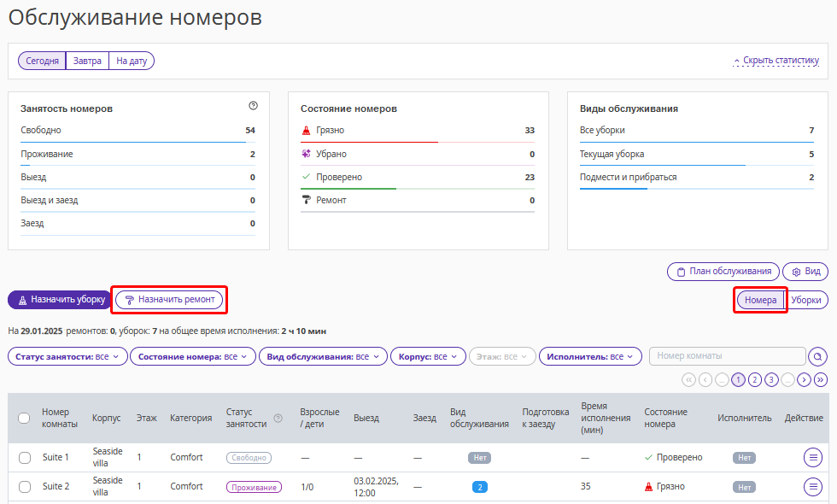Click the Назначить ремонт button

coord(169,300)
